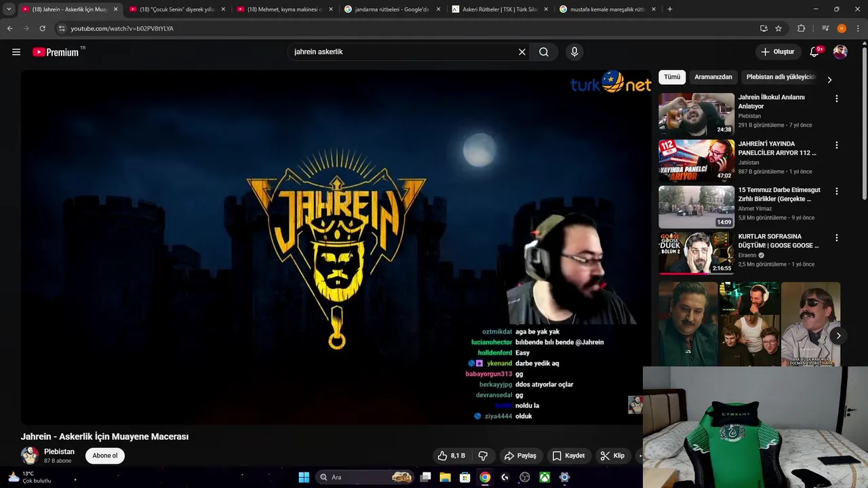Select the Aramanızdan filter chip
The height and width of the screenshot is (488, 868).
tap(713, 77)
